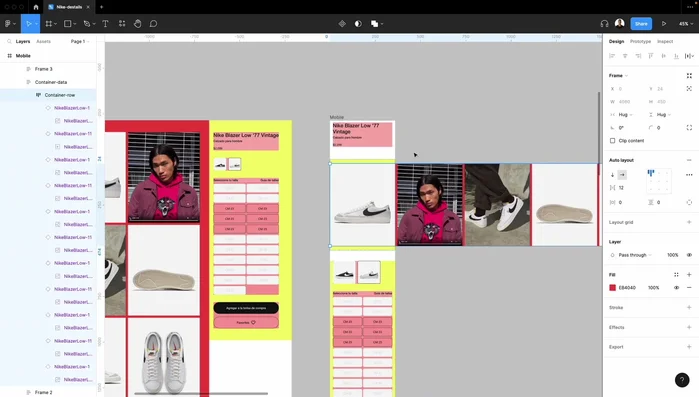Screen dimensions: 699x397
Task: Click align top icon
Action: (x=651, y=56)
